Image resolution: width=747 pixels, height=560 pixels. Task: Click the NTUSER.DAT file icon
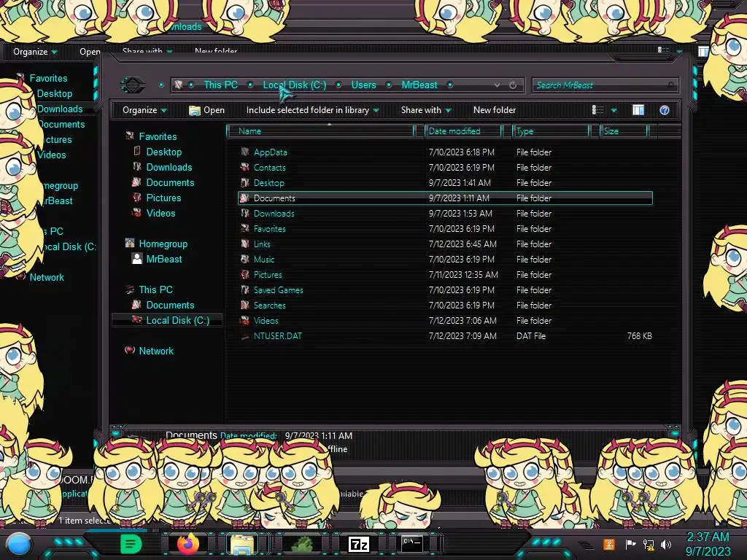[x=245, y=336]
